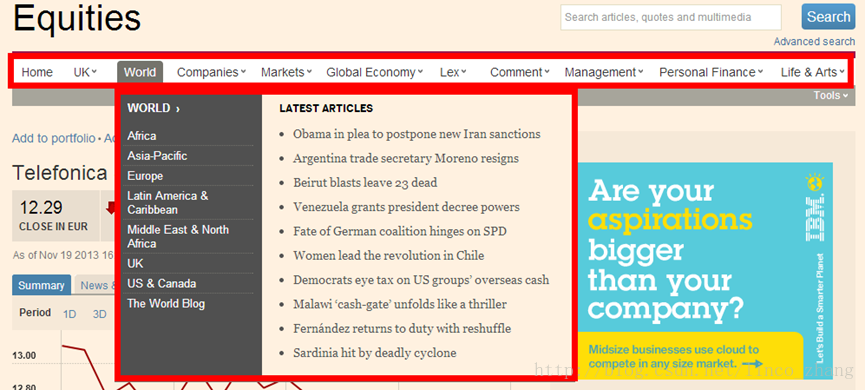
Task: Choose Africa in the World submenu
Action: click(142, 136)
